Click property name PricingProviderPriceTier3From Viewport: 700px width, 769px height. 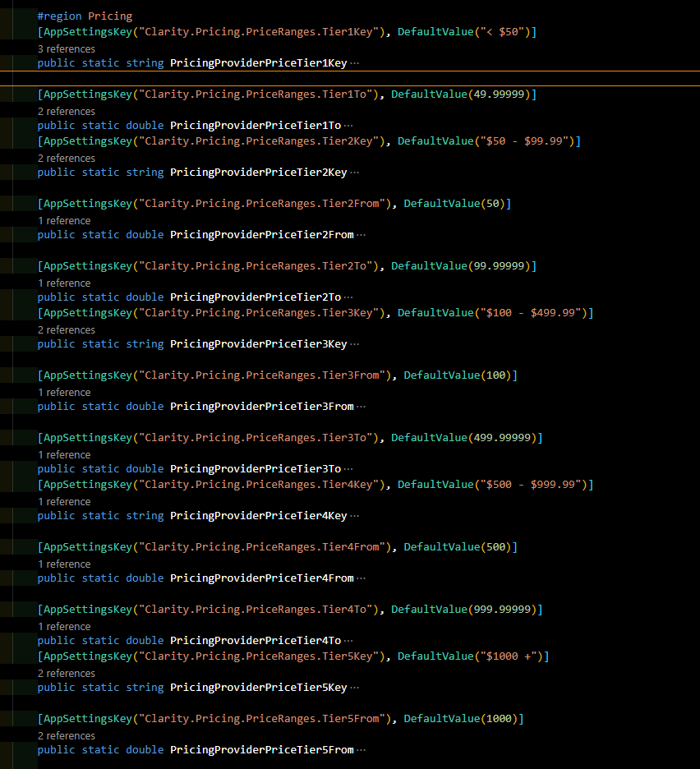tap(262, 407)
